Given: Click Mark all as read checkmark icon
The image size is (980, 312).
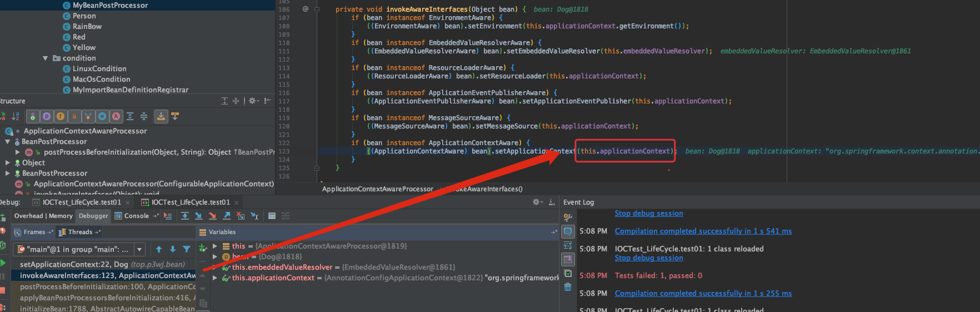Looking at the screenshot, I should point(568,273).
